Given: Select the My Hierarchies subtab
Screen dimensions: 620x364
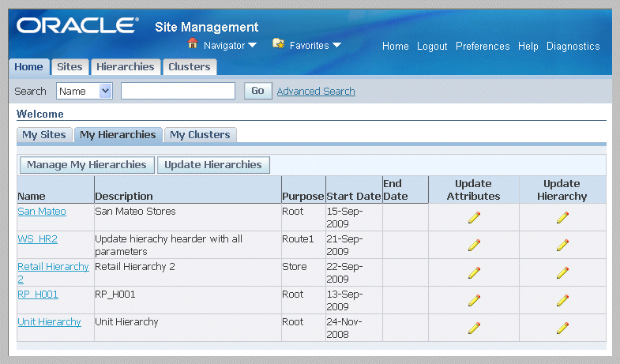Looking at the screenshot, I should pos(118,135).
